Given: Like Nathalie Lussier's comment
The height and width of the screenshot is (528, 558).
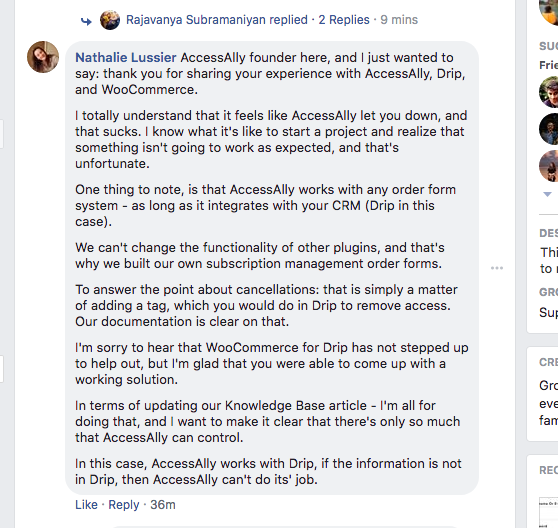Looking at the screenshot, I should click(x=86, y=505).
